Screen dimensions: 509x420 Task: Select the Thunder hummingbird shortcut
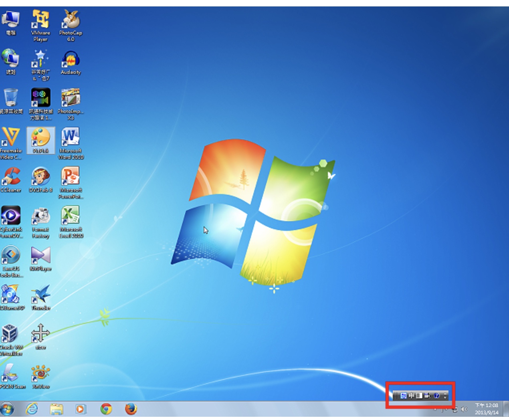(x=40, y=297)
